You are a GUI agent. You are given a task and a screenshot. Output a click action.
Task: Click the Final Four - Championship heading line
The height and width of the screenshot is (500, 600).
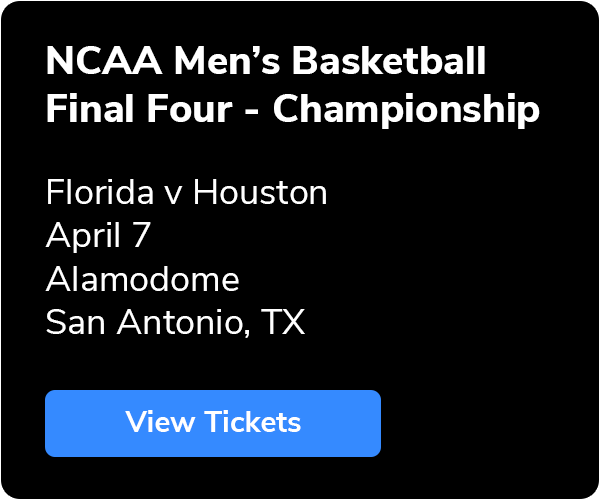(x=292, y=110)
